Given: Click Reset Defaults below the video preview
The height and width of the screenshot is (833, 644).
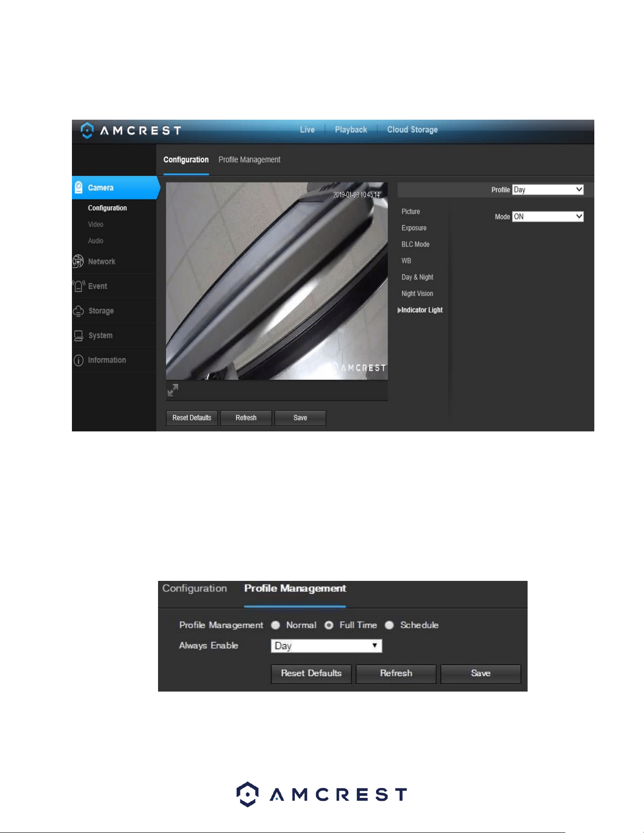Looking at the screenshot, I should [x=192, y=418].
